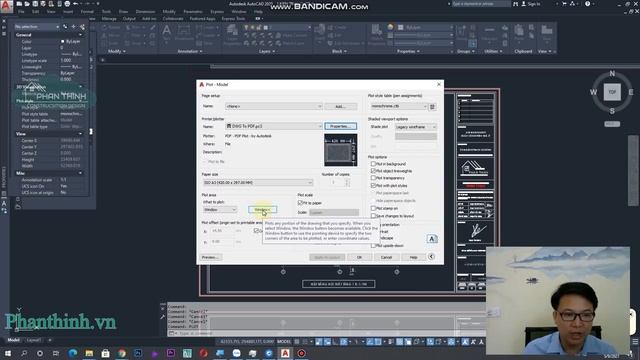The image size is (640, 360).
Task: Collapse the General section in Properties palette
Action: click(x=80, y=35)
